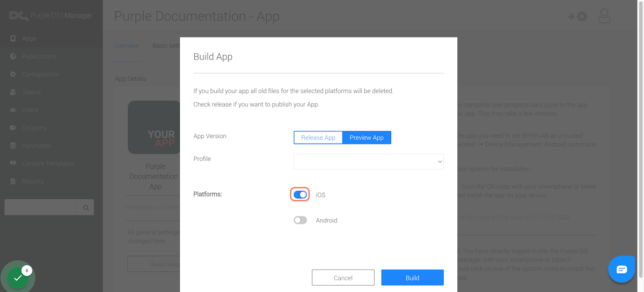Click into the sidebar search field
Image resolution: width=644 pixels, height=292 pixels.
click(x=41, y=207)
